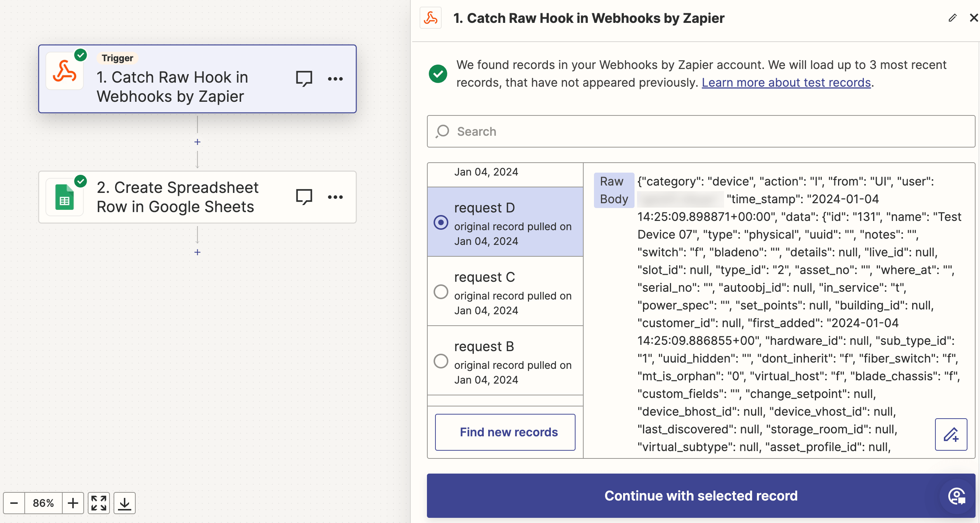Fit the zap canvas to view

[x=98, y=503]
